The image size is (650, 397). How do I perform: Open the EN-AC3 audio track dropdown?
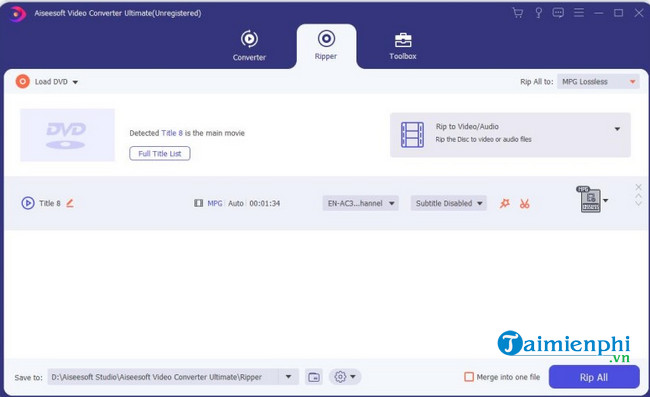tap(360, 203)
